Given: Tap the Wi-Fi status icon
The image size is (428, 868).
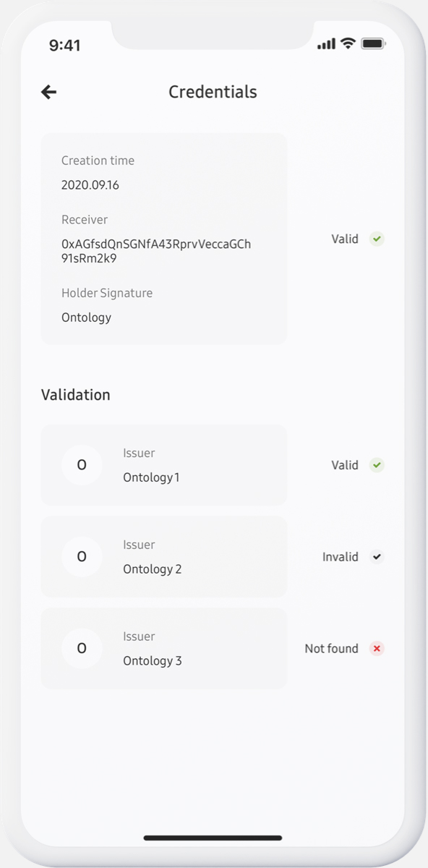Looking at the screenshot, I should click(x=348, y=44).
